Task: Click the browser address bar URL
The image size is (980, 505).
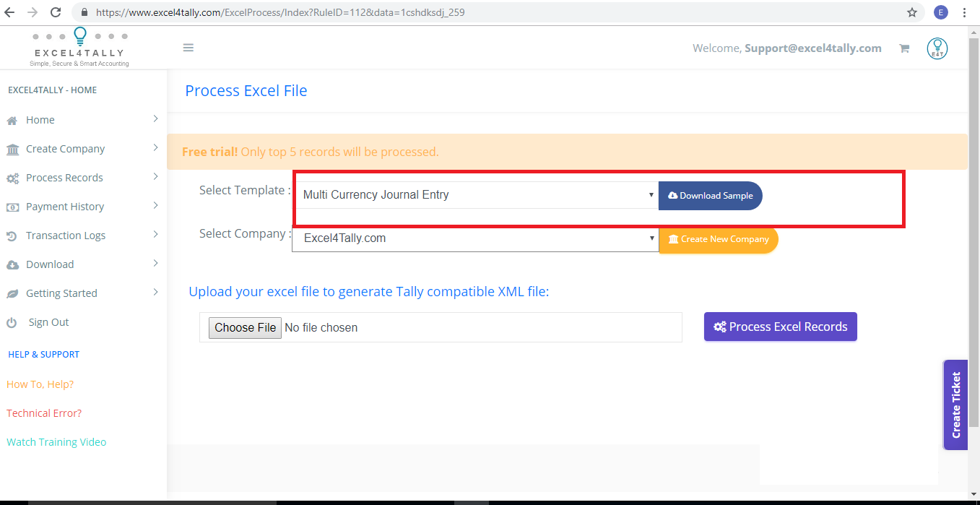Action: click(x=280, y=12)
